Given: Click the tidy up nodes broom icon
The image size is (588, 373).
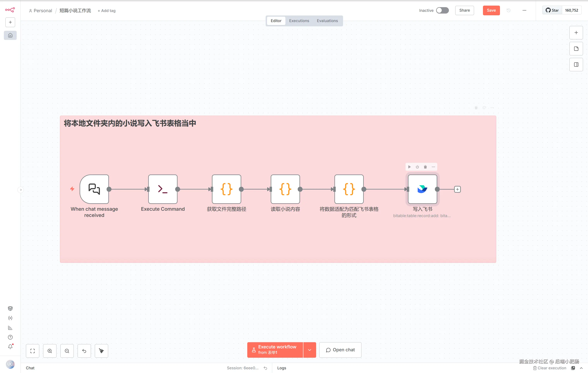Looking at the screenshot, I should pyautogui.click(x=101, y=351).
